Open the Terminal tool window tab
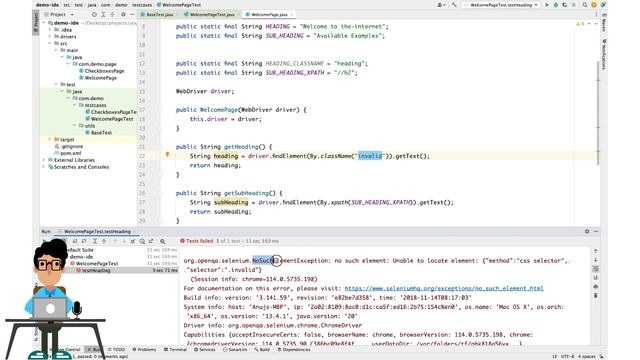This screenshot has width=640, height=360. tap(176, 350)
